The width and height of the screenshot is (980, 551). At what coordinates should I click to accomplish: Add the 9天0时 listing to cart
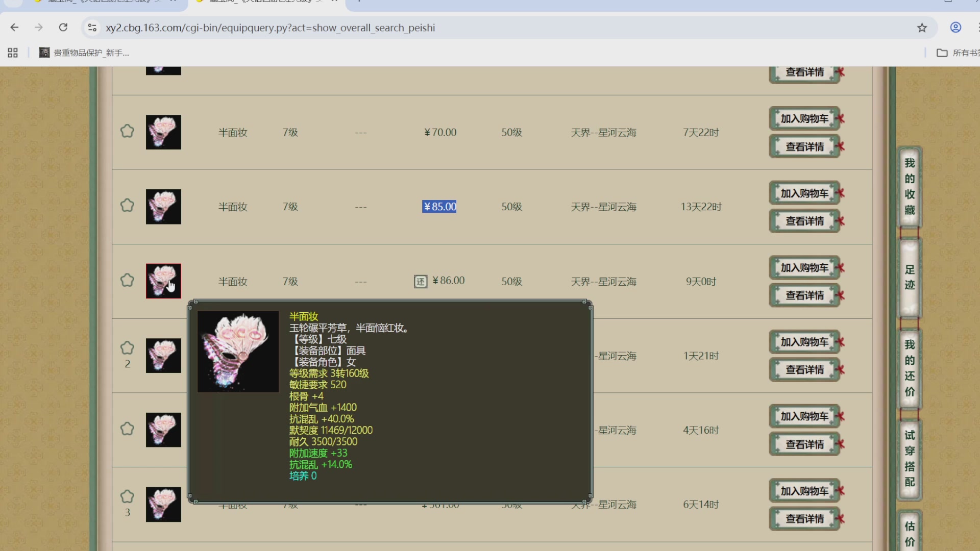click(x=804, y=268)
